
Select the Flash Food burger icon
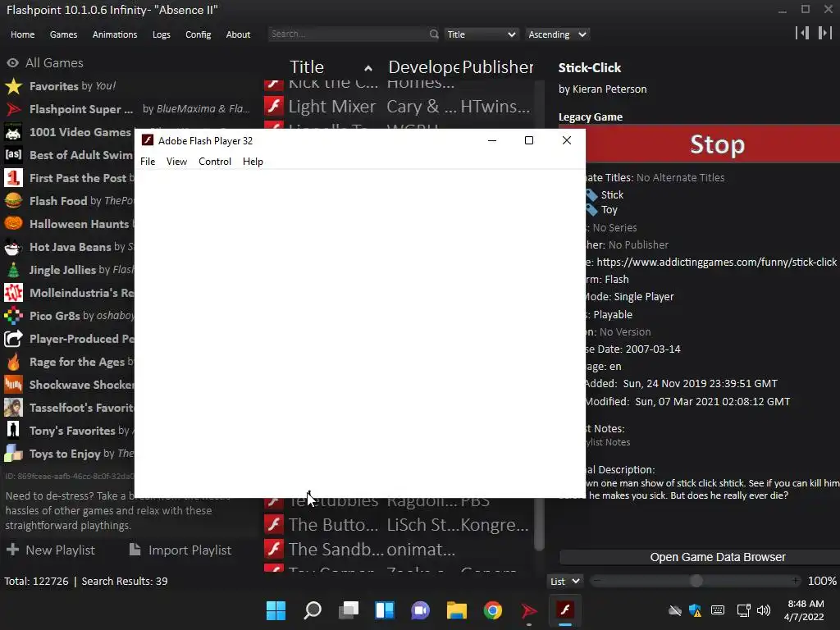pyautogui.click(x=13, y=201)
